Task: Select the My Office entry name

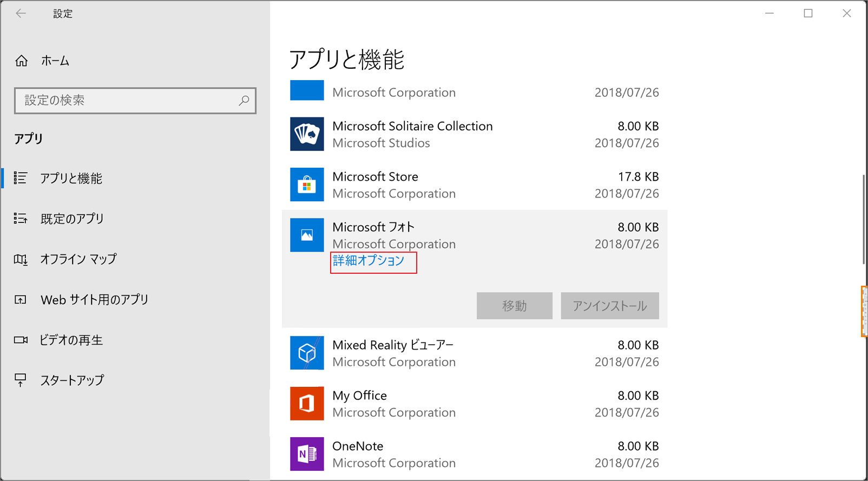Action: point(359,396)
